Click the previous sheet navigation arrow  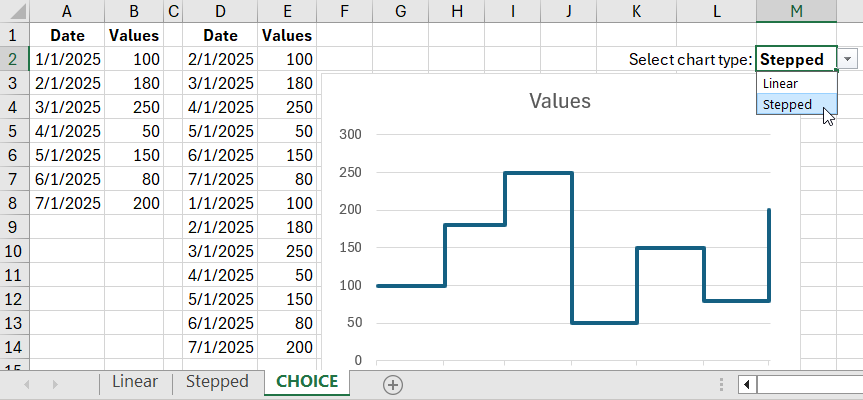(x=26, y=384)
